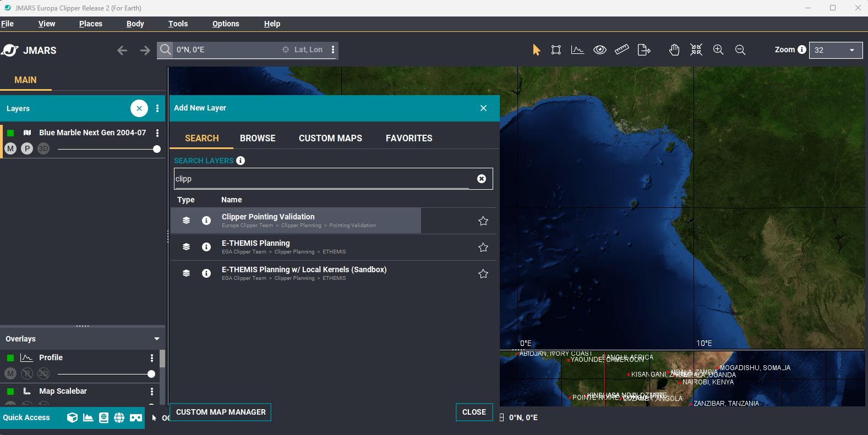Screen dimensions: 868x435
Task: Click the Search Layers info icon
Action: pos(241,161)
